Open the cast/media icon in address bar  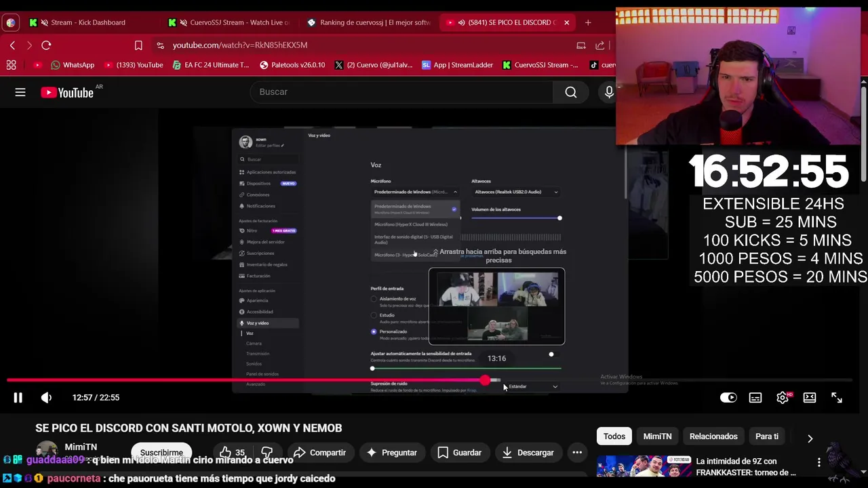tap(581, 45)
